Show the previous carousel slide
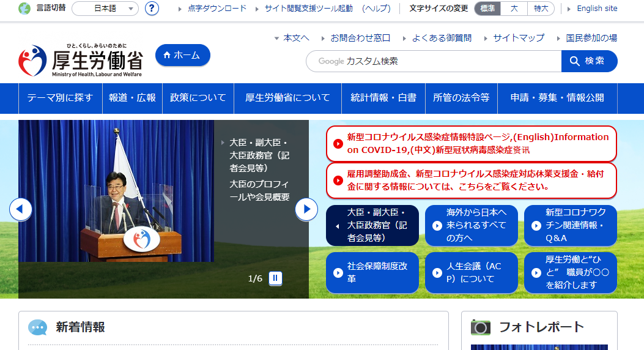644x350 pixels. (21, 209)
